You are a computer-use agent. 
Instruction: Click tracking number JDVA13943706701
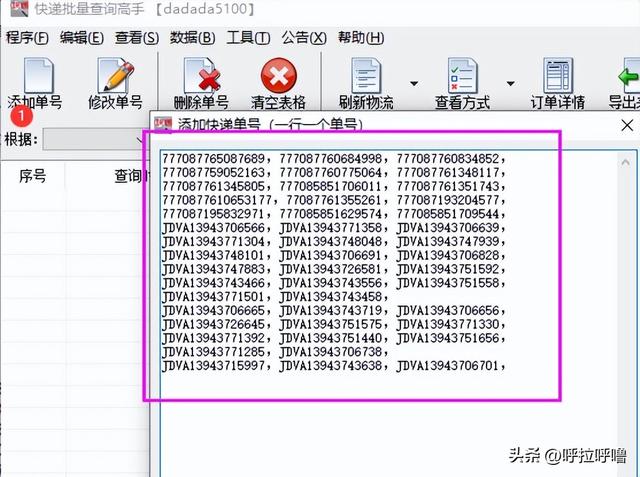[448, 366]
